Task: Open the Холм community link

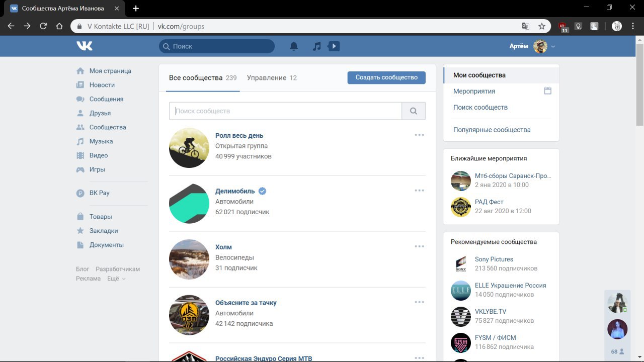Action: [x=223, y=247]
